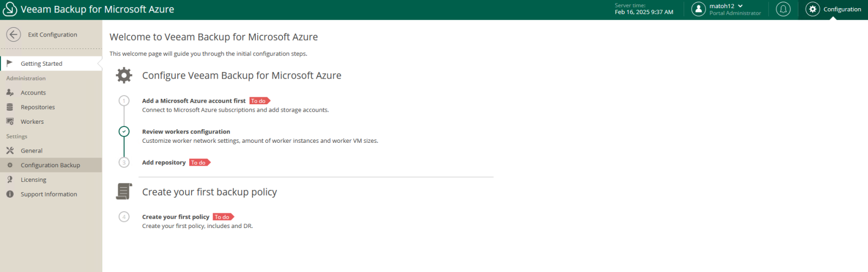This screenshot has height=272, width=868.
Task: Open Configuration Backup settings
Action: click(50, 165)
